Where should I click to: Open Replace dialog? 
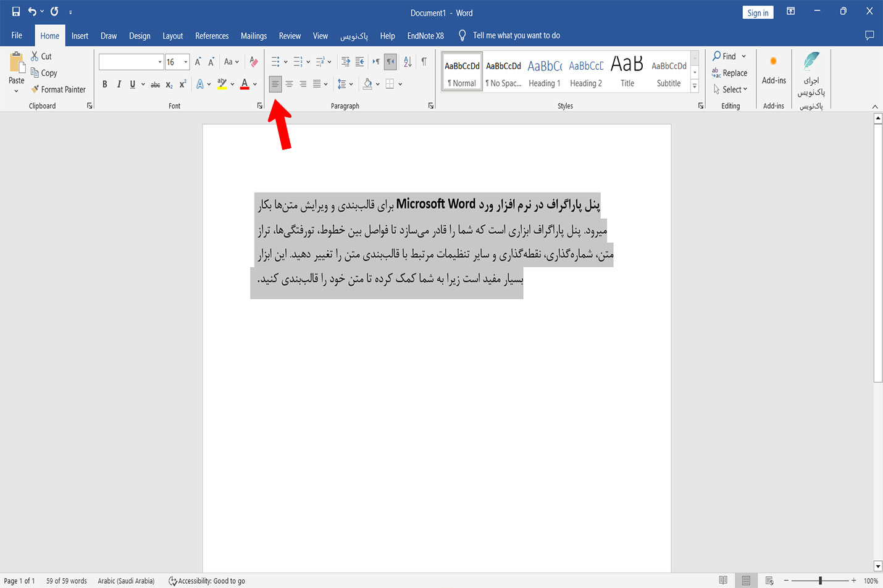730,73
